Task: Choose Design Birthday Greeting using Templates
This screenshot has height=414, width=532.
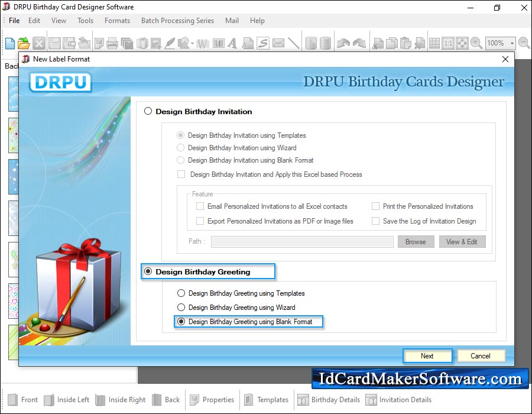Action: (181, 293)
